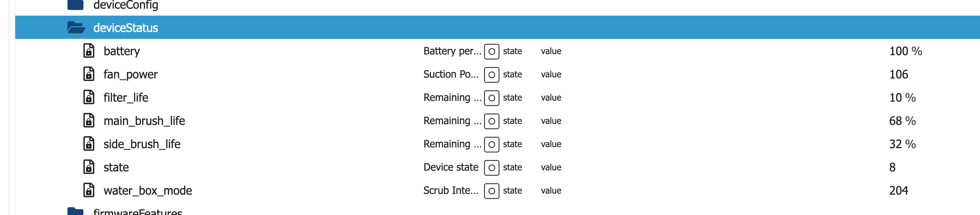Click the main_brush_life file icon
The image size is (980, 215).
pyautogui.click(x=88, y=121)
